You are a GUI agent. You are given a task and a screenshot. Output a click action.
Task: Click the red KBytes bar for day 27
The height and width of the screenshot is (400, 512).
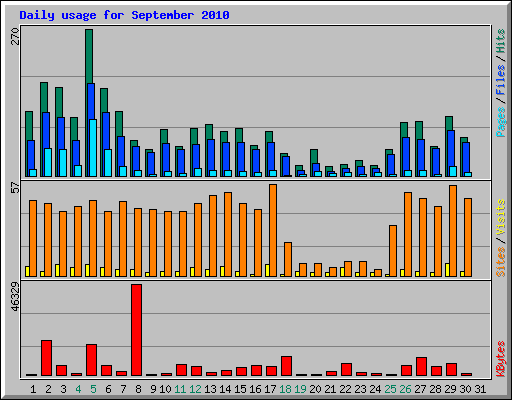[x=421, y=366]
